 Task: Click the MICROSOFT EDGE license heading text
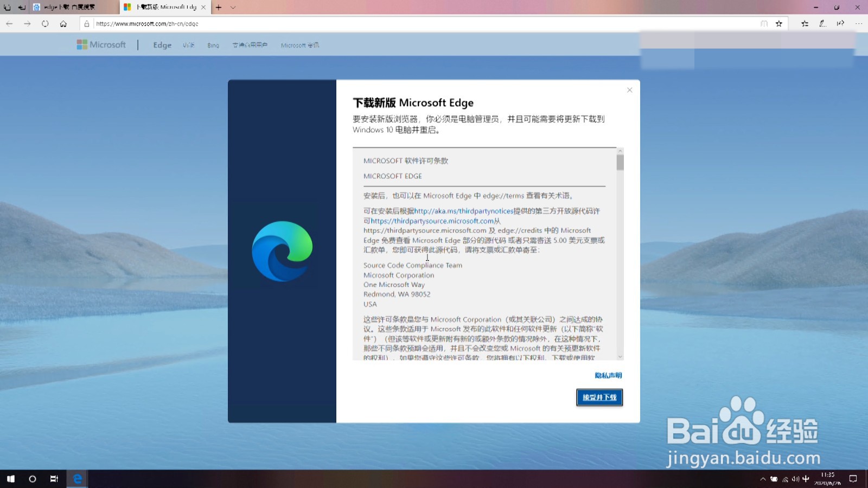393,176
